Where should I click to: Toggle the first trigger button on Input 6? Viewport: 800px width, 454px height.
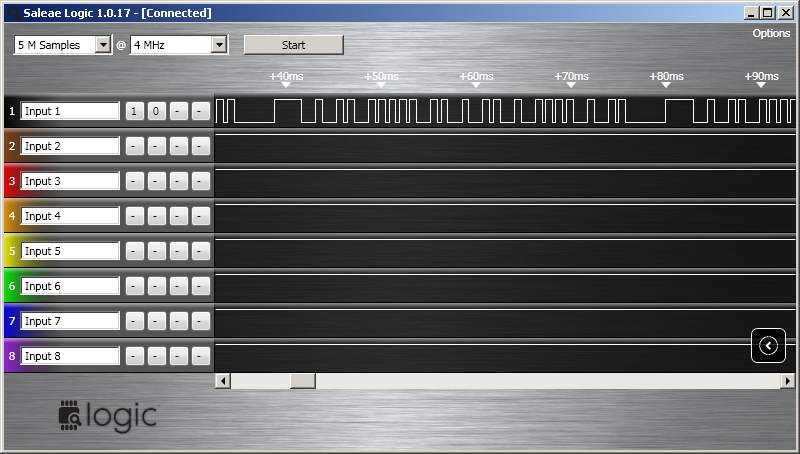pyautogui.click(x=134, y=286)
